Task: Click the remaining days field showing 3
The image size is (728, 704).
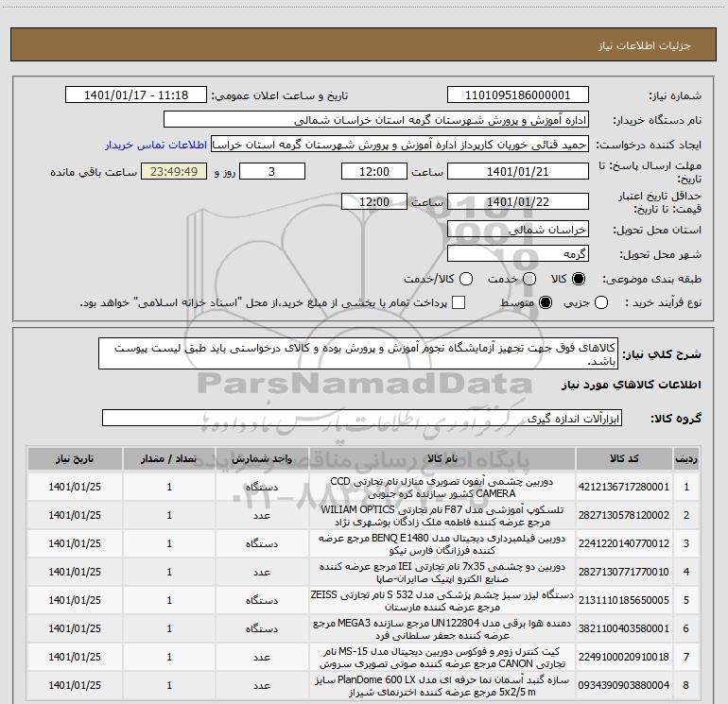Action: [272, 172]
